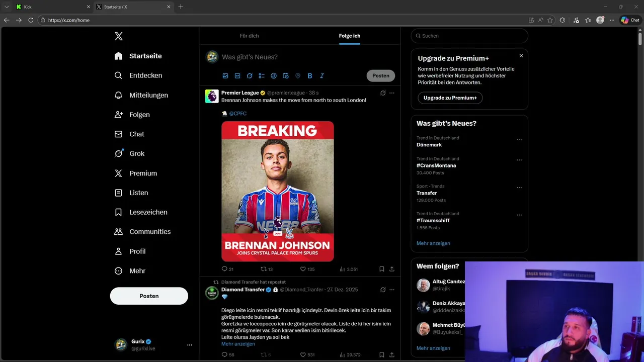
Task: Reload the page in the browser
Action: coord(31,20)
